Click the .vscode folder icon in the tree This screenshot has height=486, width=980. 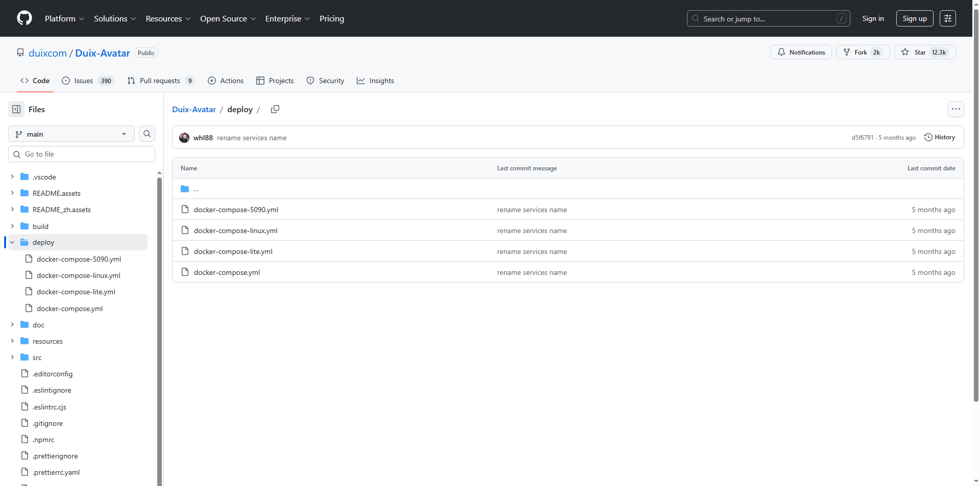(x=24, y=176)
